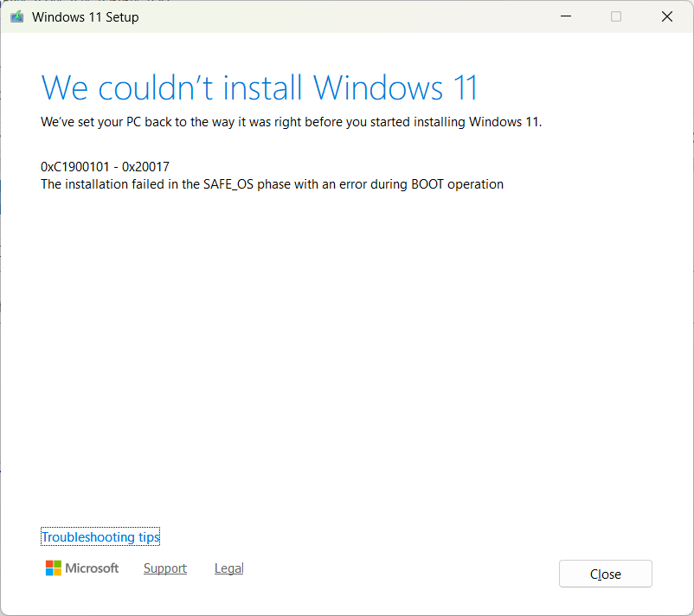694x616 pixels.
Task: Open the Troubleshooting tips link
Action: (100, 536)
